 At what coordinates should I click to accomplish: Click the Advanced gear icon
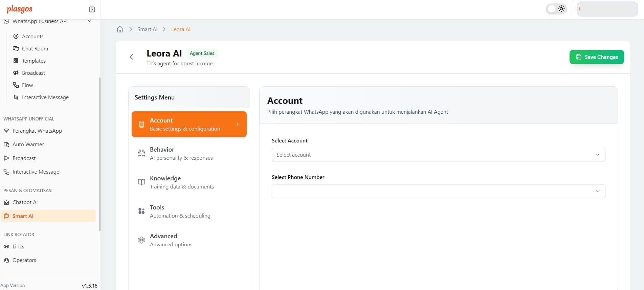(141, 240)
